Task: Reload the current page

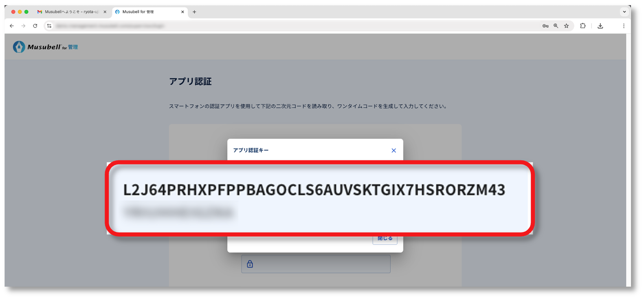Action: 35,26
